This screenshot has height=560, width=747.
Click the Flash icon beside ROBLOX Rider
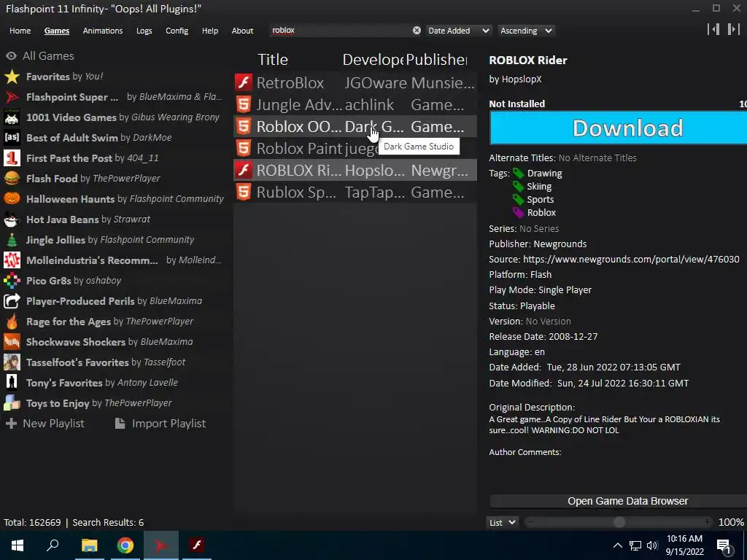coord(244,170)
